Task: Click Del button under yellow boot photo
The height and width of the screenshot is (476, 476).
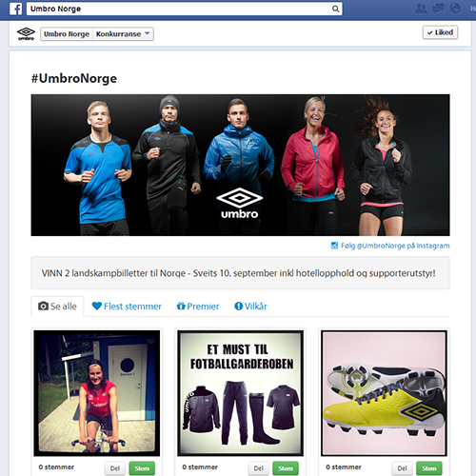Action: (x=402, y=468)
